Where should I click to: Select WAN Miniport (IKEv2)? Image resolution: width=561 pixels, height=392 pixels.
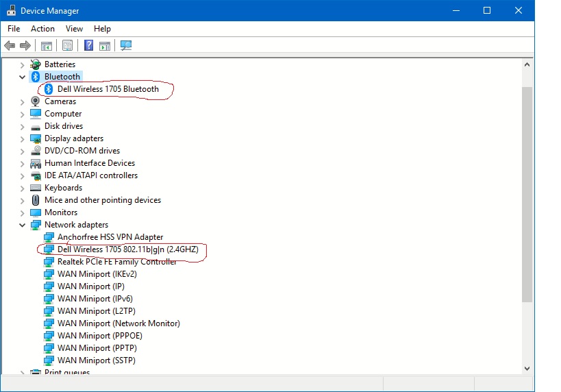point(97,274)
